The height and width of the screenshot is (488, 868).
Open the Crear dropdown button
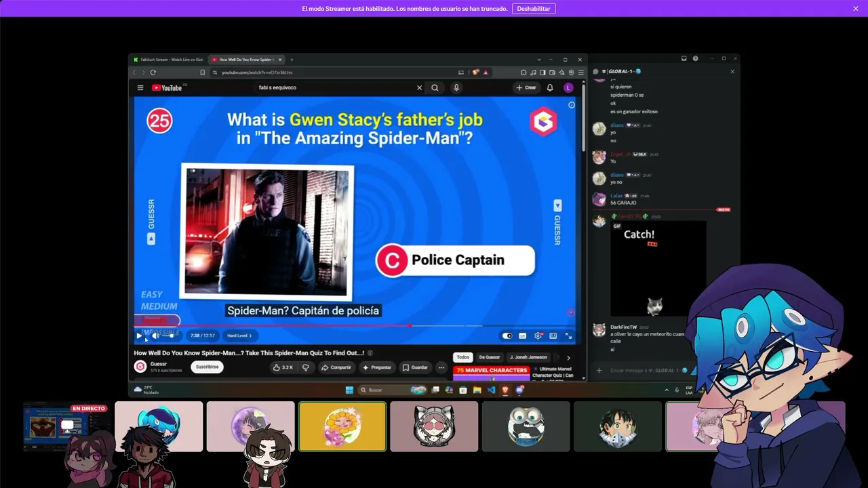pos(526,87)
